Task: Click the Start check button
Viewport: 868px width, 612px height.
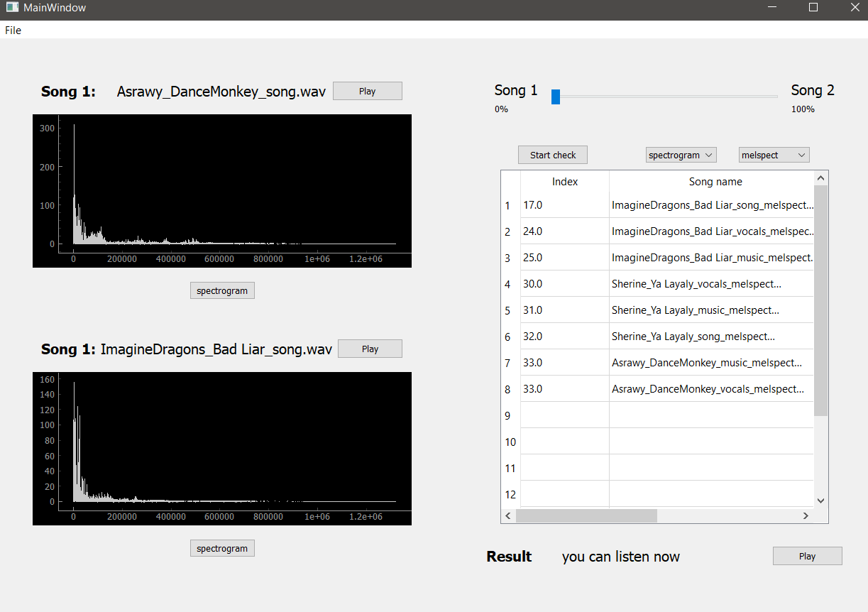Action: click(553, 155)
